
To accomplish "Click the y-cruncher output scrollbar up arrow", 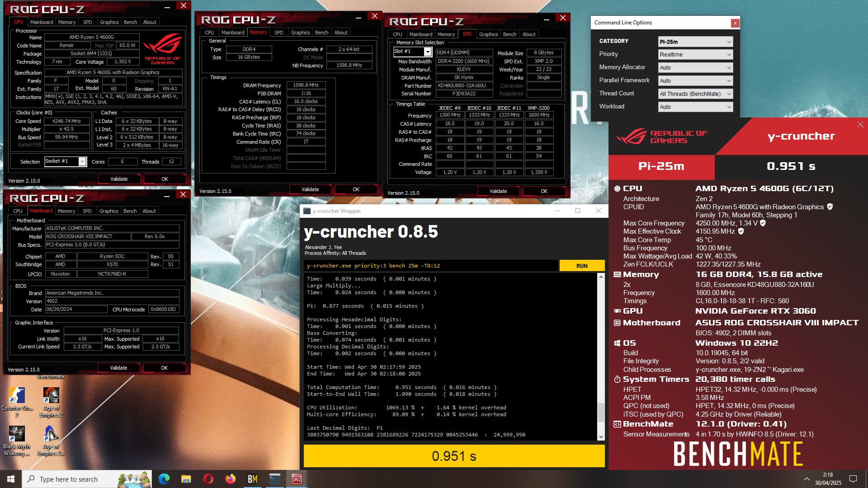I will (601, 277).
